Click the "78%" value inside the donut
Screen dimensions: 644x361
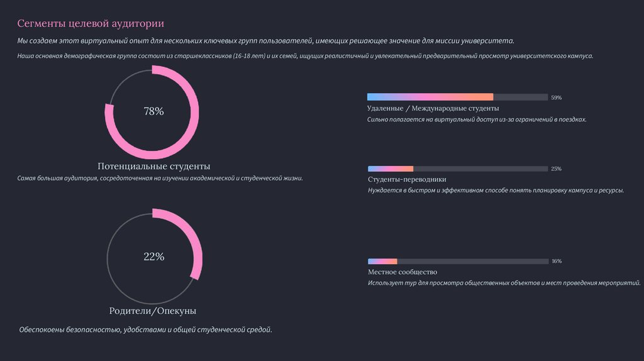click(x=153, y=111)
